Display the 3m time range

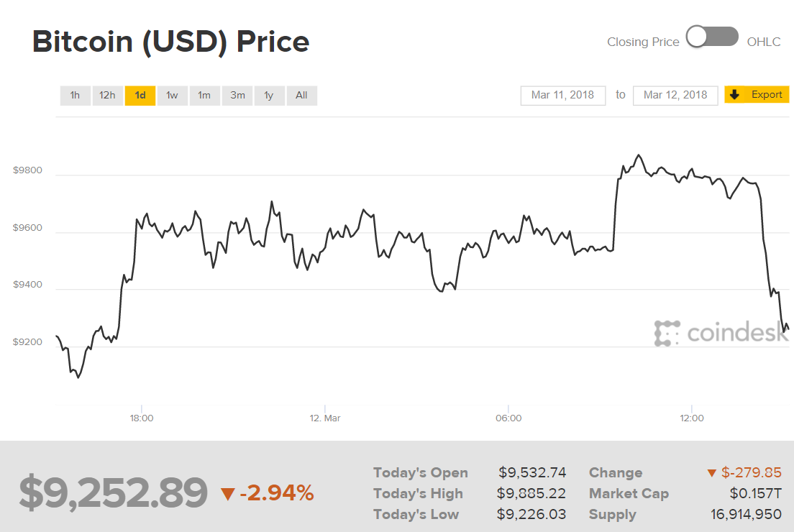237,96
